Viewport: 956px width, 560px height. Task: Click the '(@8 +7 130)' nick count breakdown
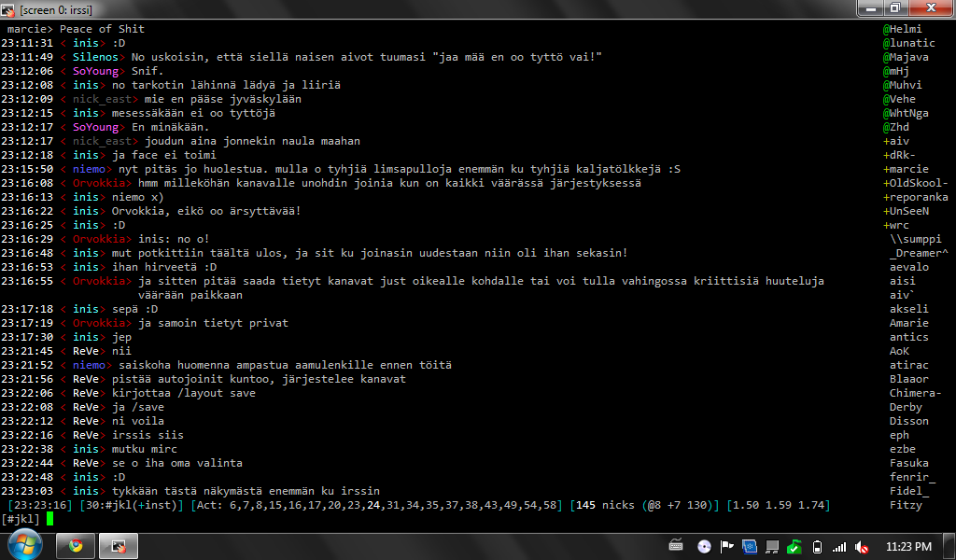[x=678, y=505]
